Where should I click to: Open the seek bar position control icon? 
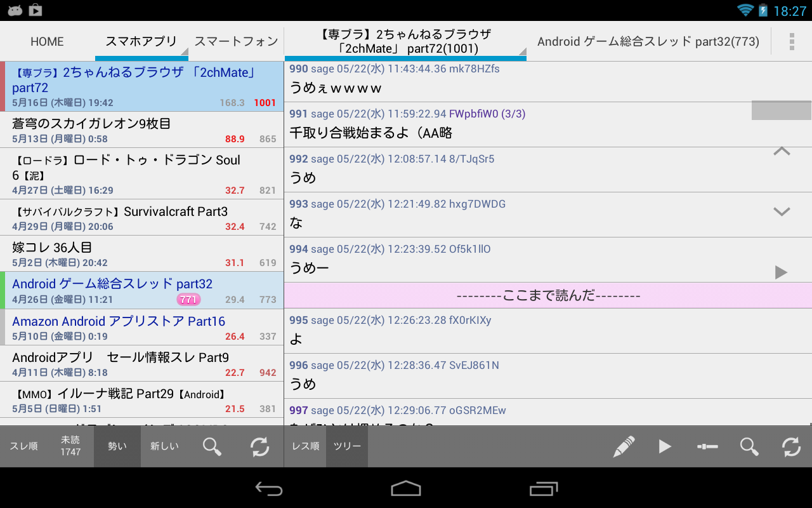pos(707,446)
